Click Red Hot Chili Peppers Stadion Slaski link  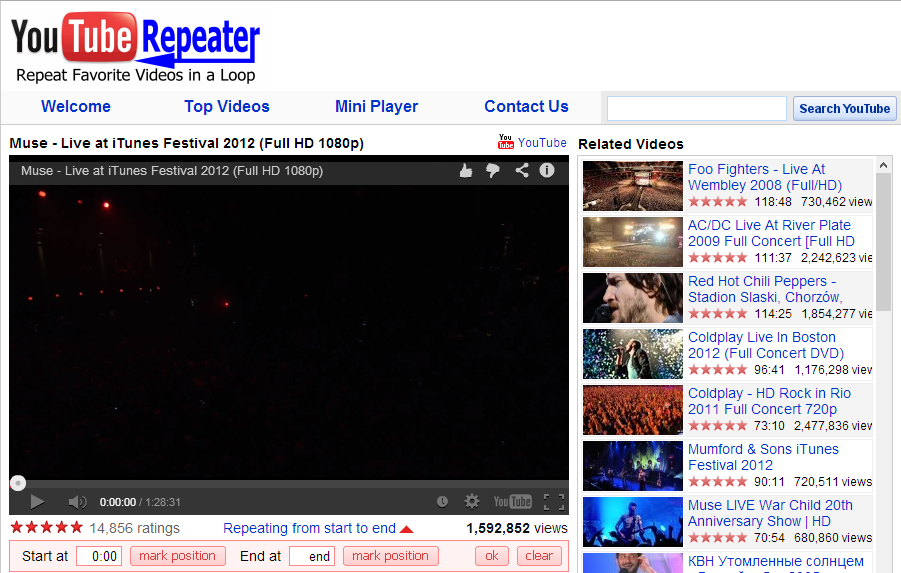pos(765,289)
